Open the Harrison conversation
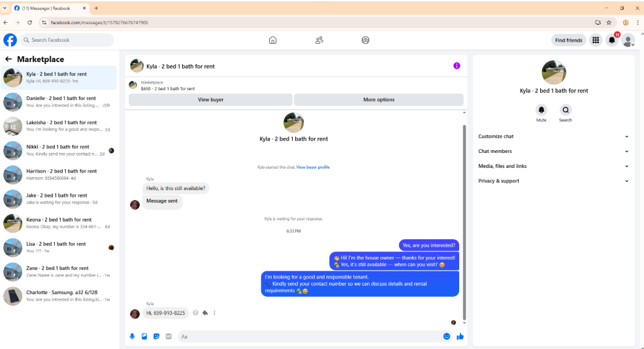 [59, 174]
